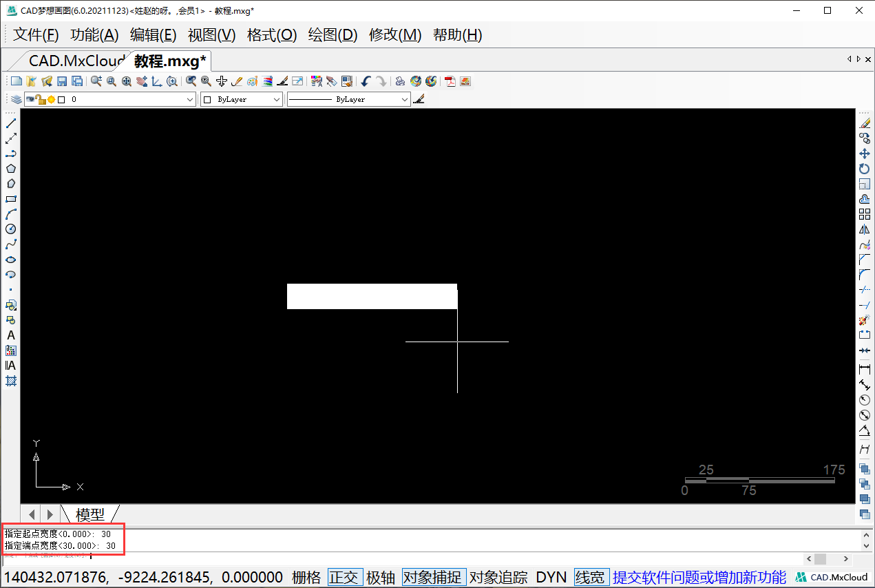Select the Rectangle drawing tool
Screen dimensions: 875x588
[x=11, y=198]
